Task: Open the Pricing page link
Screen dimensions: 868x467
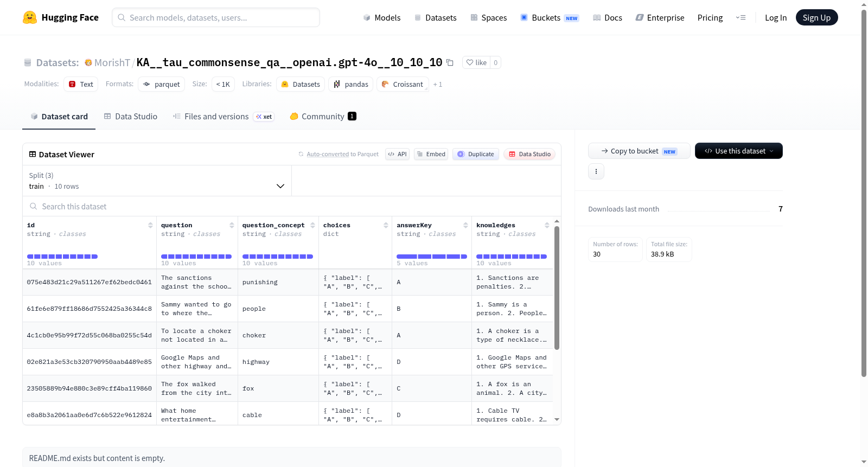Action: 710,17
